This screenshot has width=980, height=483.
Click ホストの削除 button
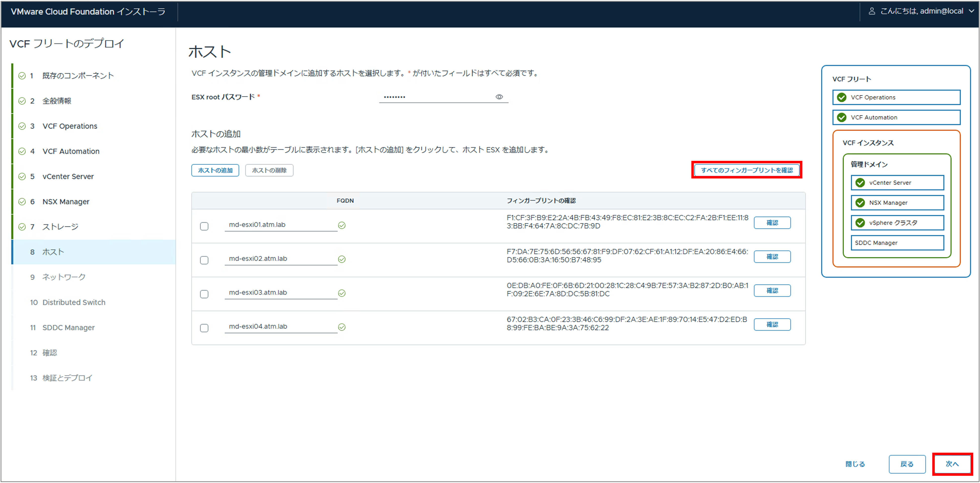(269, 170)
